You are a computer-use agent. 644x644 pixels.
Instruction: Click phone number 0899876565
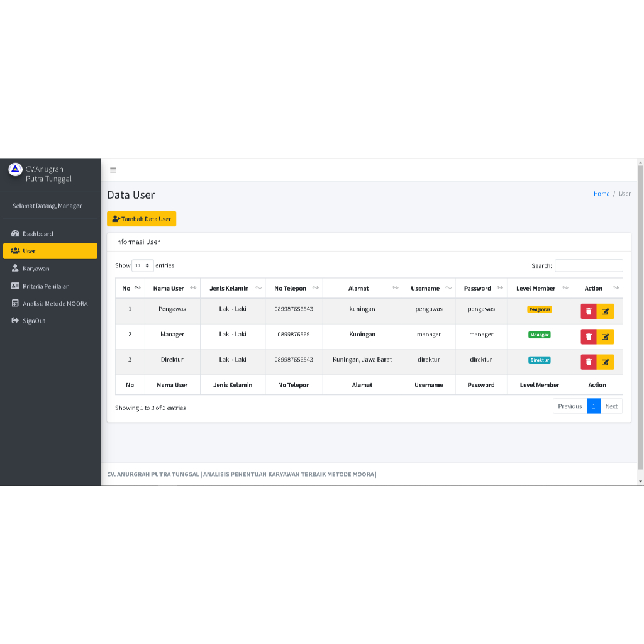[x=294, y=335]
